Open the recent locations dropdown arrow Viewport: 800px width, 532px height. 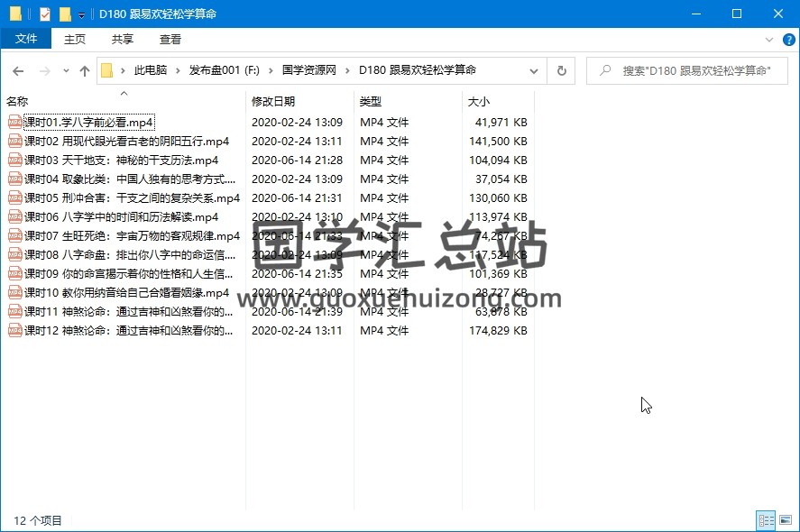pyautogui.click(x=65, y=70)
